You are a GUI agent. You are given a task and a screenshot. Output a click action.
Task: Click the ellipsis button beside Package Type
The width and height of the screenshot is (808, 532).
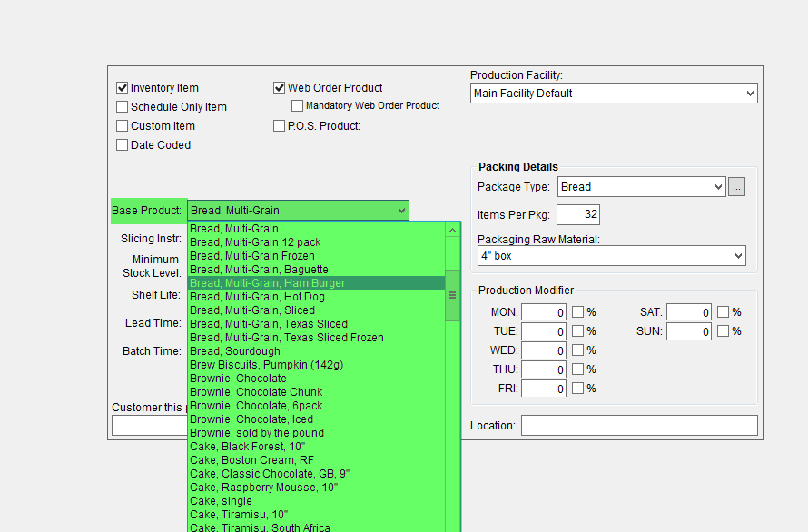737,187
